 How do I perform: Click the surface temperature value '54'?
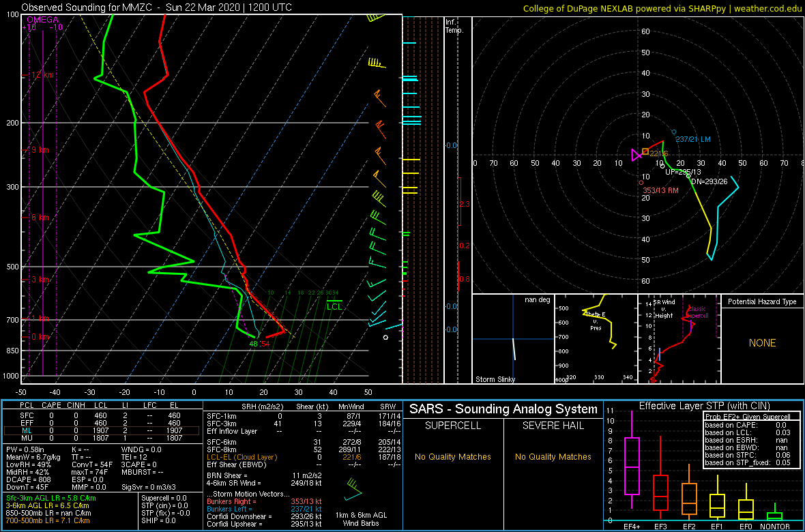pos(265,344)
